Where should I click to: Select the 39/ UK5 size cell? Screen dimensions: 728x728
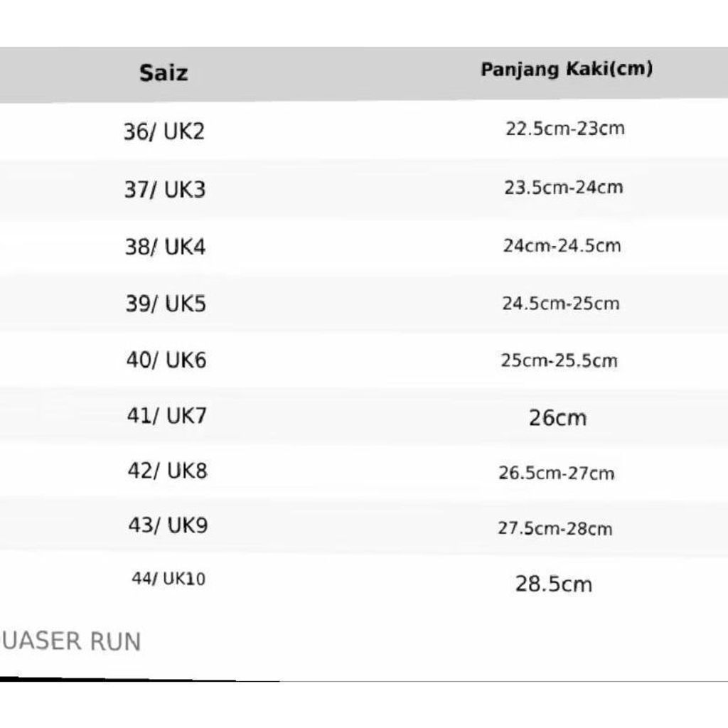pyautogui.click(x=166, y=304)
